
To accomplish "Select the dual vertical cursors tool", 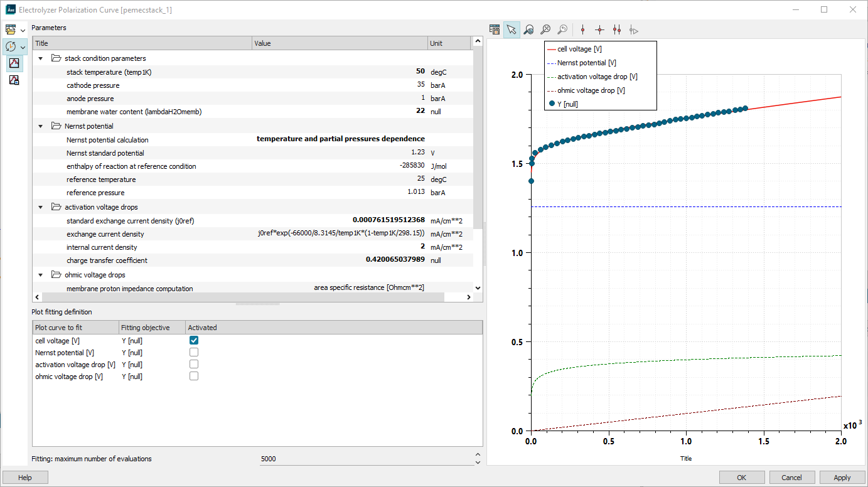I will (616, 29).
